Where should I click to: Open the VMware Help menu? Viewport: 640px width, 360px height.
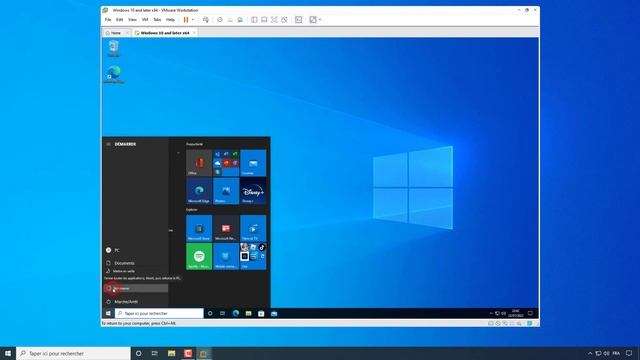[x=170, y=20]
